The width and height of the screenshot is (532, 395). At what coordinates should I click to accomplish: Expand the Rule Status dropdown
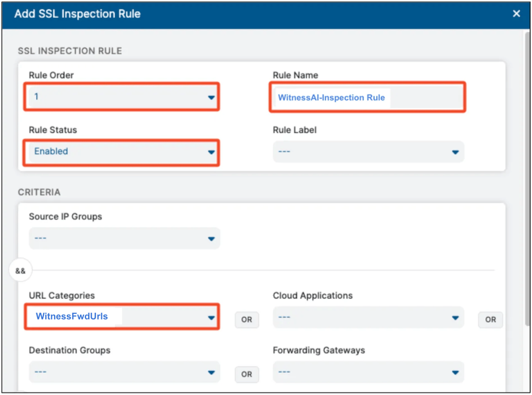(x=122, y=152)
